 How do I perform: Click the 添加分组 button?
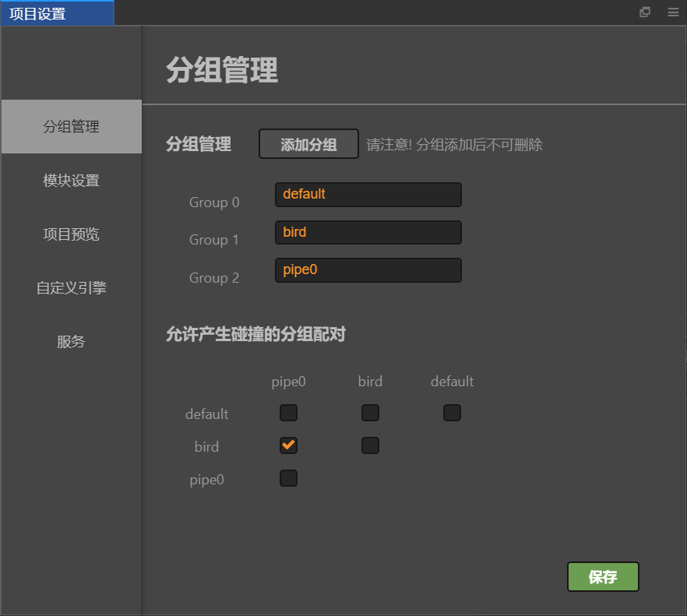tap(308, 144)
